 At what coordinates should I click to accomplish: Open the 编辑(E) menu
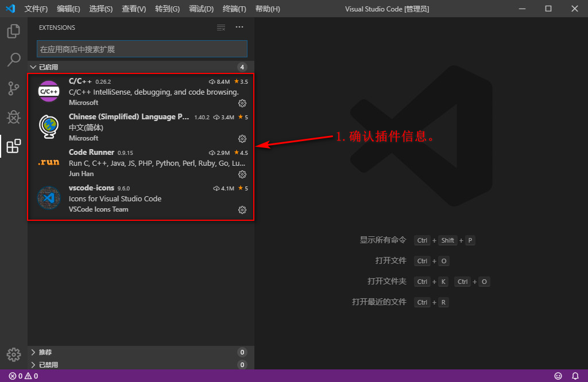(x=68, y=9)
